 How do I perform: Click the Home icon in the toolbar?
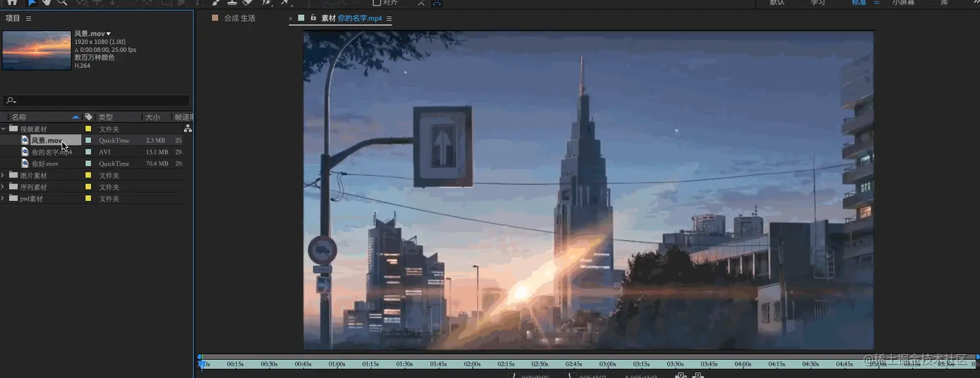[12, 3]
